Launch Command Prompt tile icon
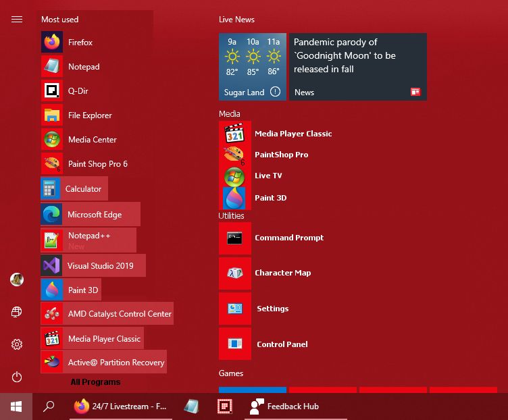The image size is (508, 420). click(235, 238)
